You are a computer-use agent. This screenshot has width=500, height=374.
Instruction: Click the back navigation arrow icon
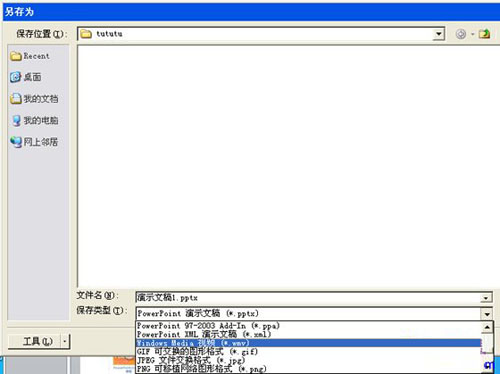(461, 34)
